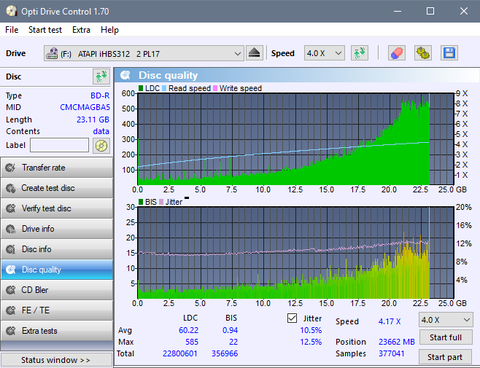Click the copy disc icon

(423, 53)
